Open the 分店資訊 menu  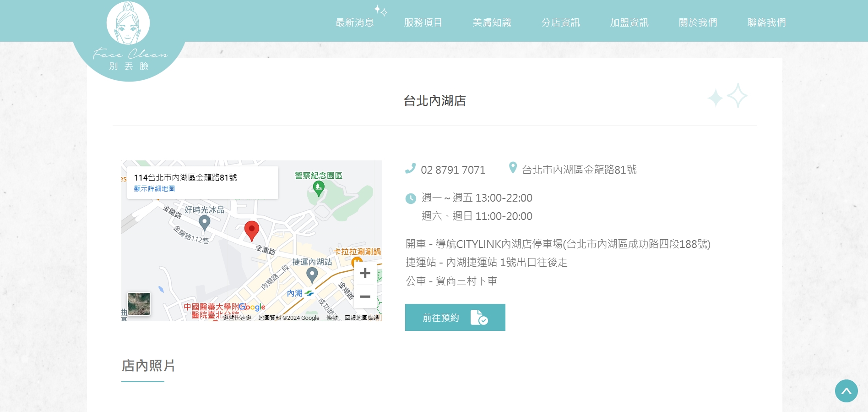[560, 22]
